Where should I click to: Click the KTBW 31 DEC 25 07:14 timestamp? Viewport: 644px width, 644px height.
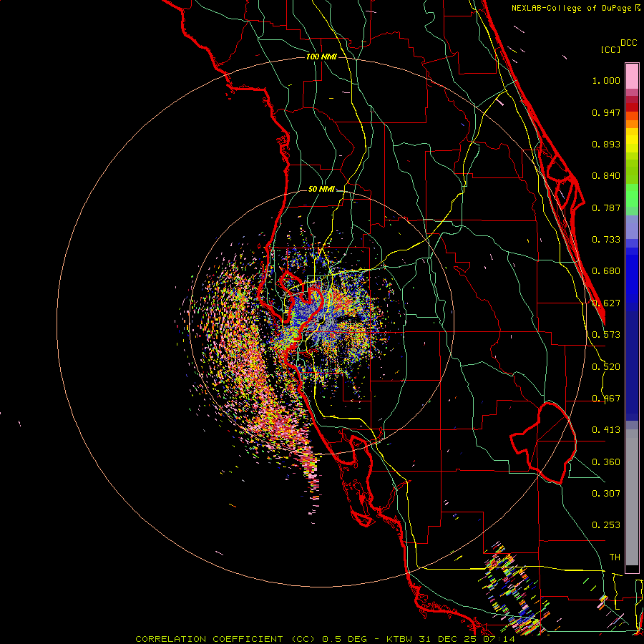click(451, 639)
